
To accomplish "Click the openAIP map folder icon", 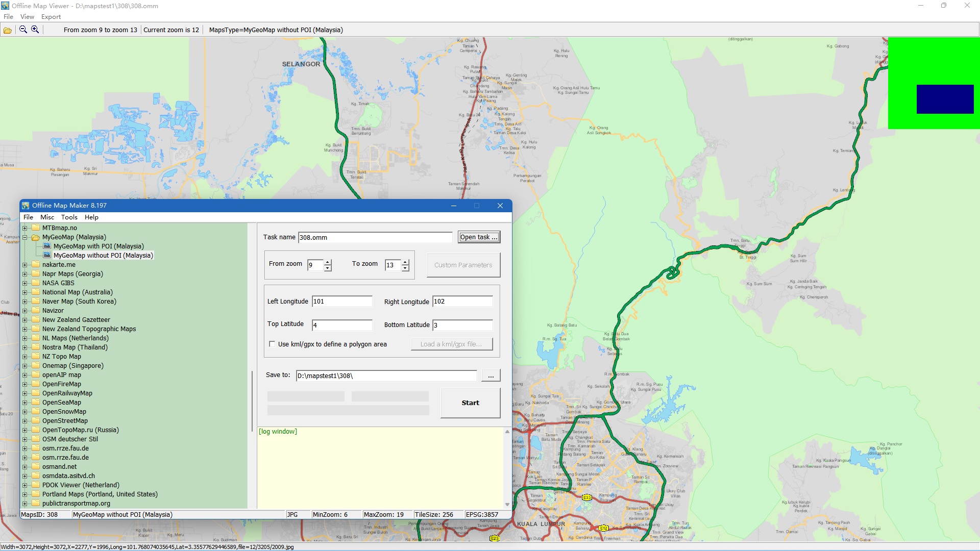I will (36, 375).
